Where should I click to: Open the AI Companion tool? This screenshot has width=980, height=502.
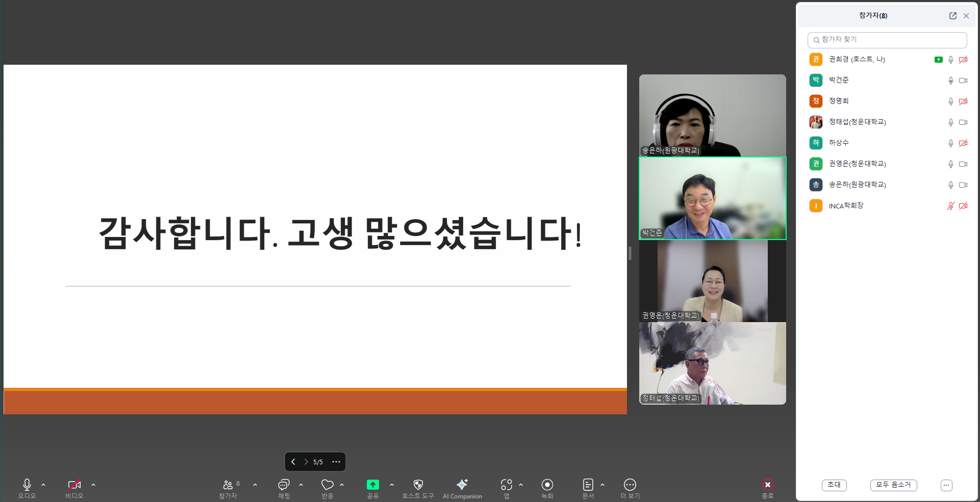pyautogui.click(x=462, y=485)
